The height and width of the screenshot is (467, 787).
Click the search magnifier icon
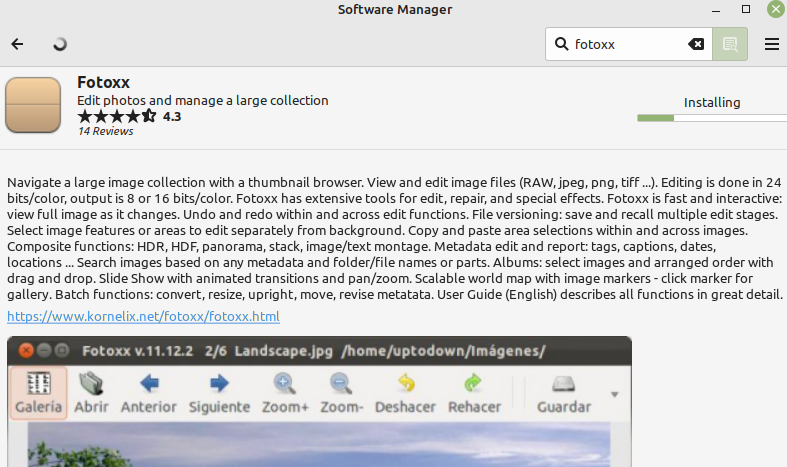(561, 44)
